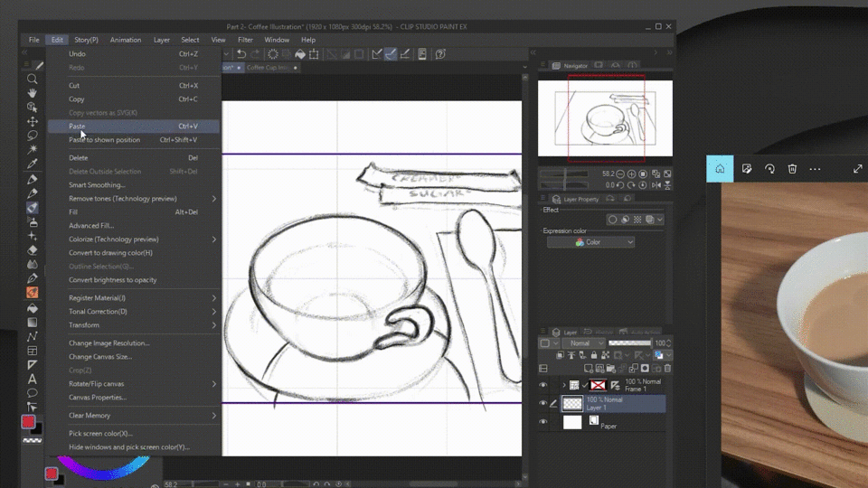Zoom in using Navigator plus icon
Image resolution: width=868 pixels, height=488 pixels.
point(631,174)
